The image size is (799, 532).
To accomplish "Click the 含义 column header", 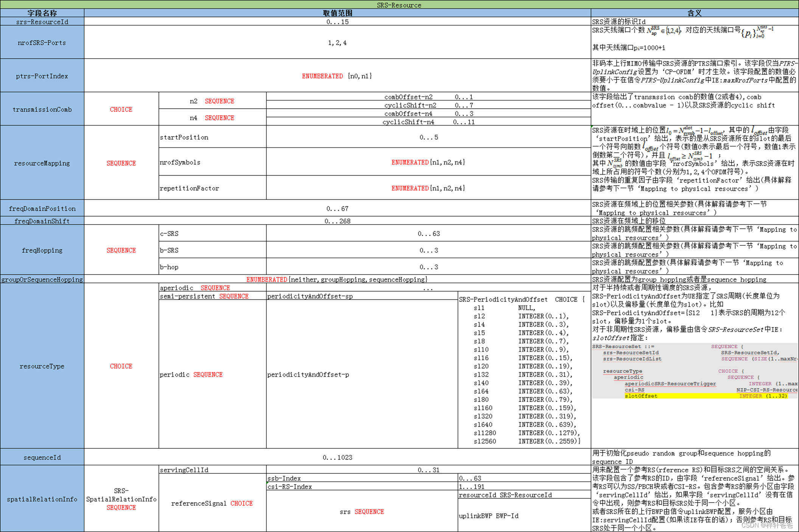I will 695,13.
